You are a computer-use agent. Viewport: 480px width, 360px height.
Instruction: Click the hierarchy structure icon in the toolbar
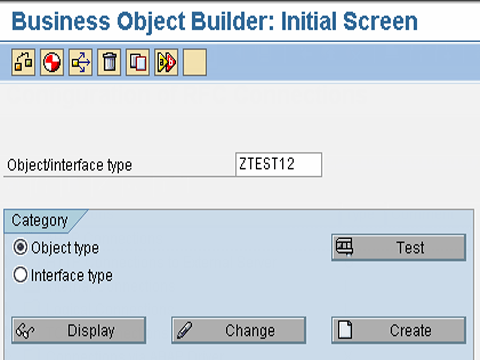pos(23,62)
